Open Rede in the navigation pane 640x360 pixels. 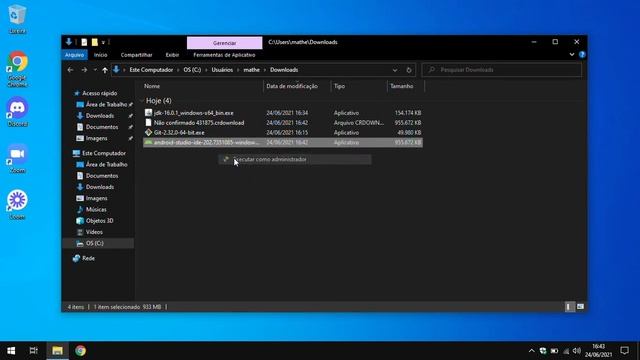click(x=88, y=258)
